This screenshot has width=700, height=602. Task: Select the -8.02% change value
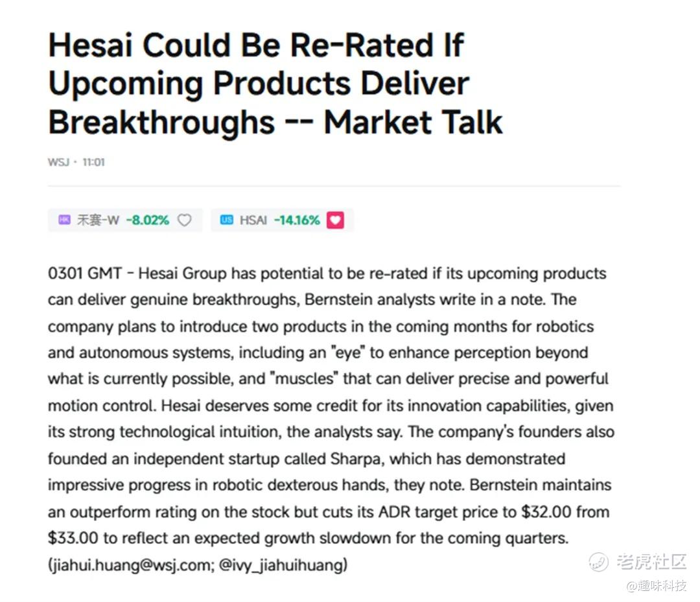point(147,220)
